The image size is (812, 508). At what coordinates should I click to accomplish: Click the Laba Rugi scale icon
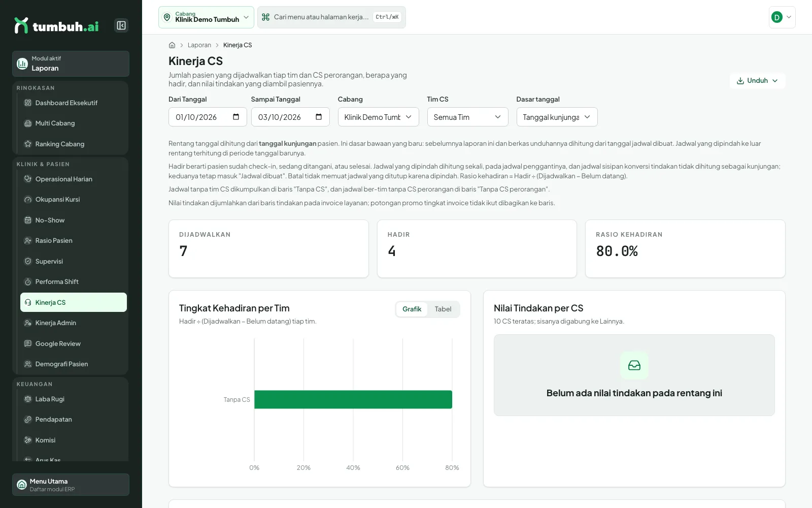coord(28,399)
